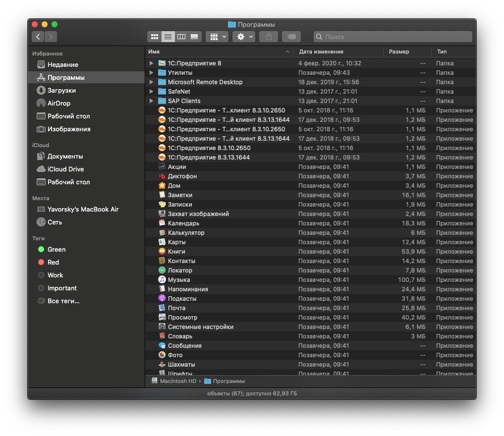Select the Локатор app icon
The height and width of the screenshot is (436, 504).
point(162,270)
